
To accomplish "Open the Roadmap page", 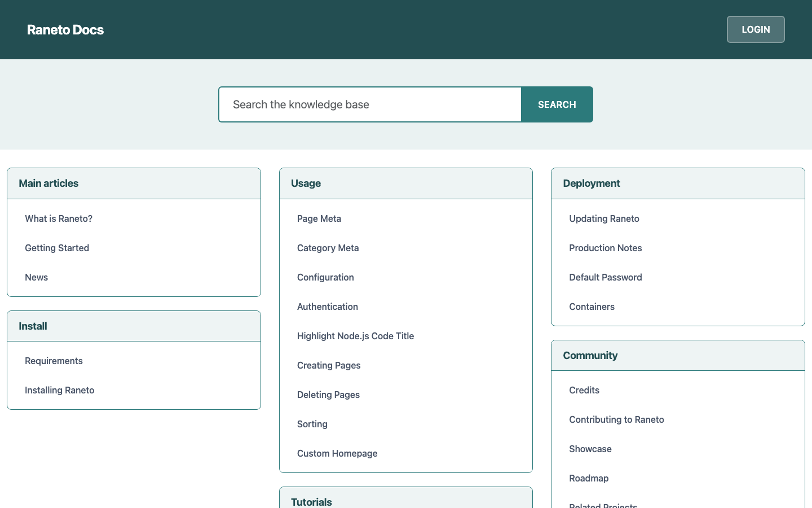I will [589, 478].
